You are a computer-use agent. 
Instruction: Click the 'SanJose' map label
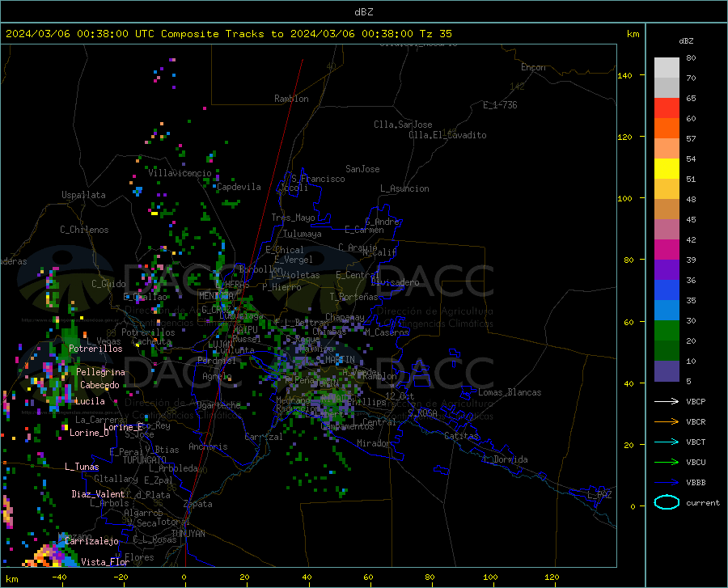[x=362, y=169]
